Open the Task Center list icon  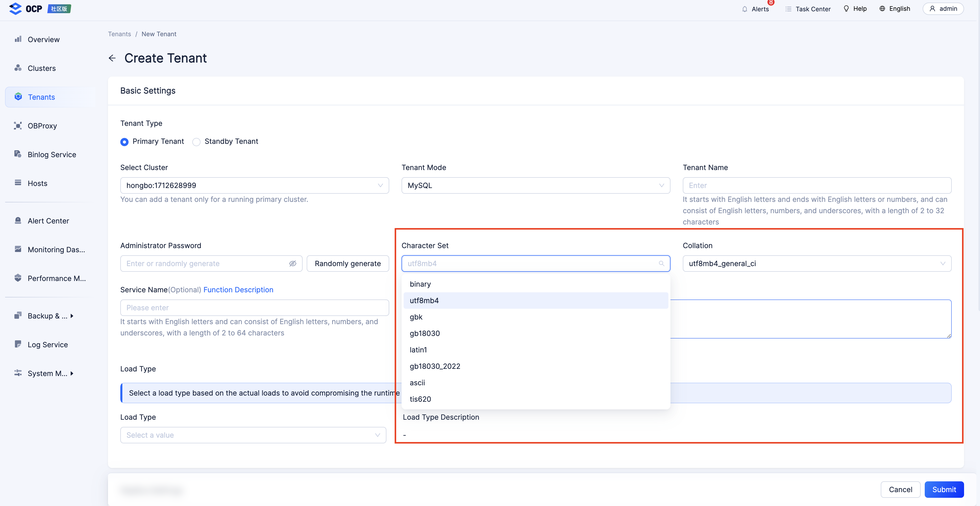[x=788, y=9]
